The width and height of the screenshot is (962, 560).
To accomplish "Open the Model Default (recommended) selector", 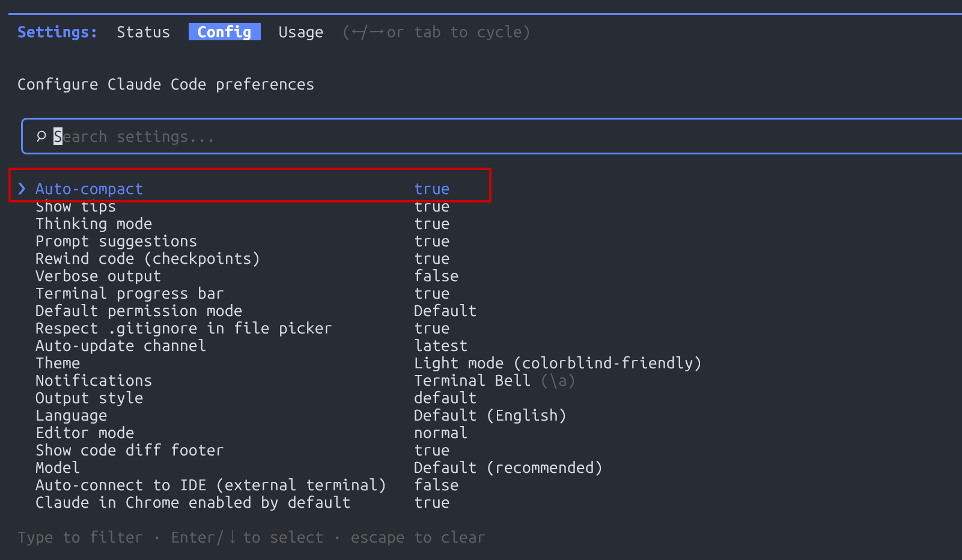I will pos(508,467).
